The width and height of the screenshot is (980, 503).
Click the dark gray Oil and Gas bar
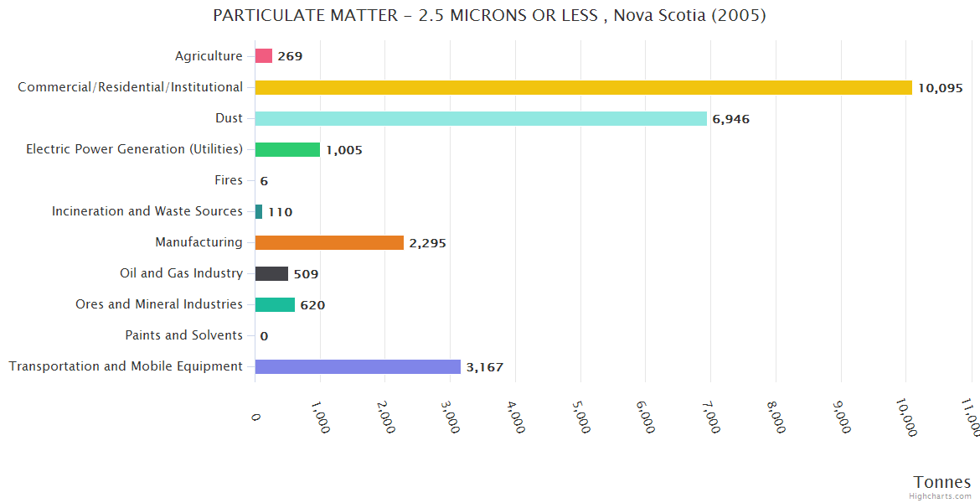[271, 273]
